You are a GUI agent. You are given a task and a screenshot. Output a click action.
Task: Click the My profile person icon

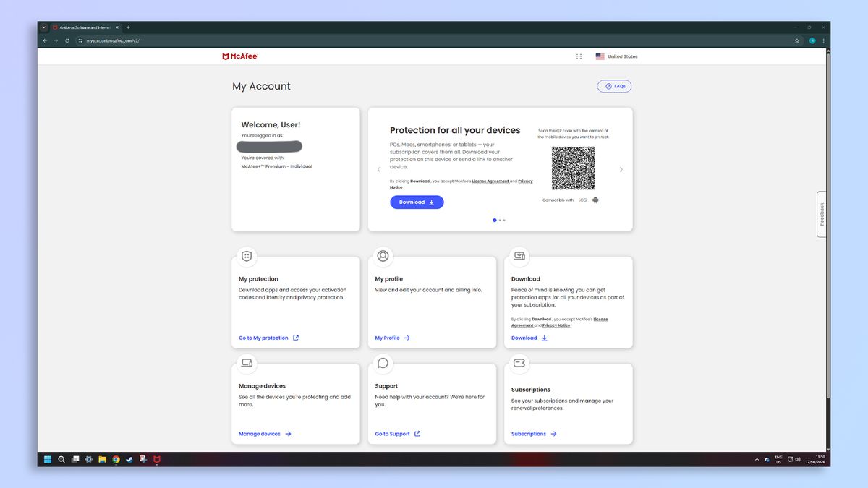pos(383,256)
